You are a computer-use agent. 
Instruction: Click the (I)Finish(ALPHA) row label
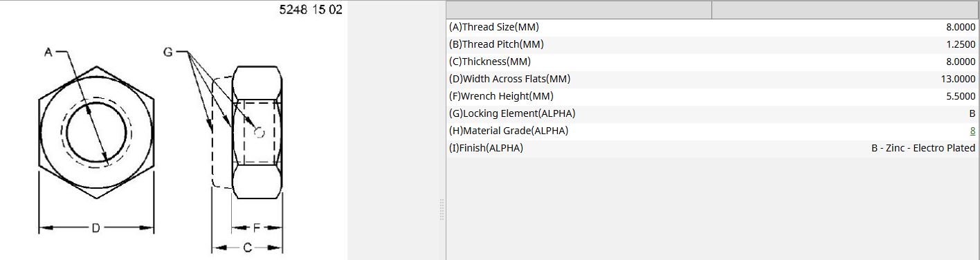[486, 148]
